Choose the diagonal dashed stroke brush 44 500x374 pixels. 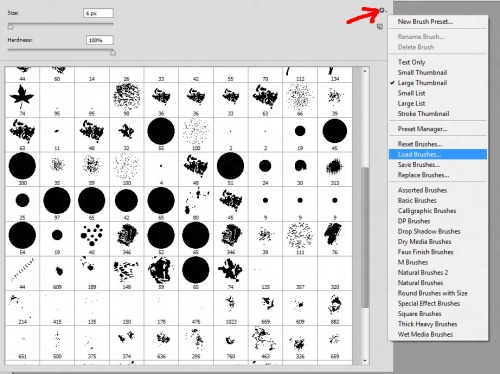pos(22,273)
